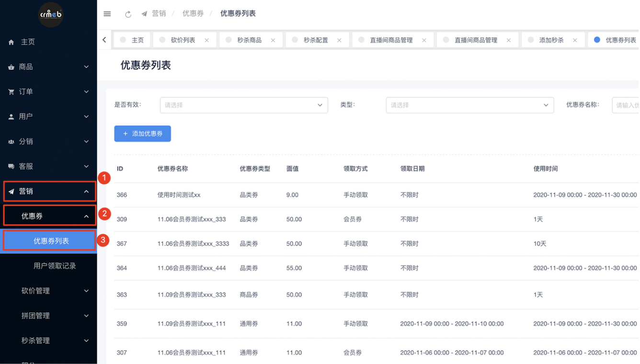Click the 优惠券 breadcrumb link
The width and height of the screenshot is (640, 364).
(x=193, y=13)
